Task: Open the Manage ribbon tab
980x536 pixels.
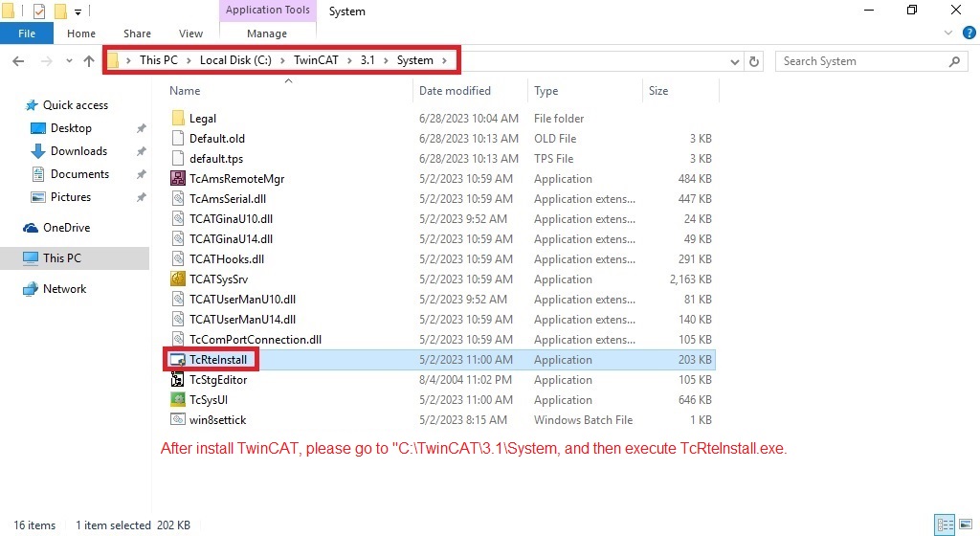Action: (267, 33)
